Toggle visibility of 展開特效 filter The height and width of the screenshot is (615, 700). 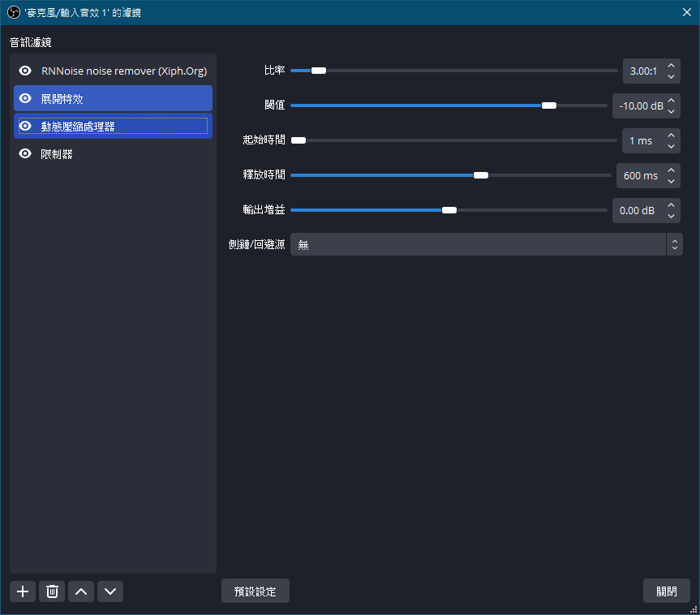pyautogui.click(x=25, y=98)
